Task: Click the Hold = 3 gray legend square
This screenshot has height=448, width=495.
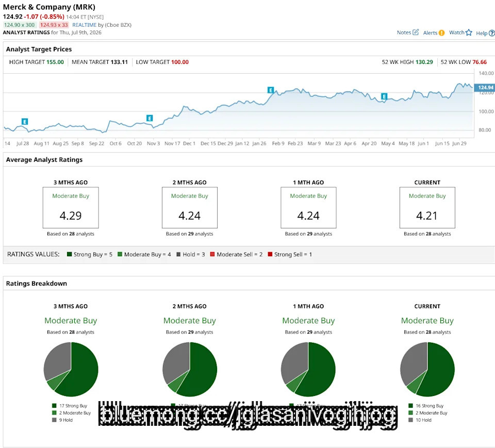Action: pos(178,254)
